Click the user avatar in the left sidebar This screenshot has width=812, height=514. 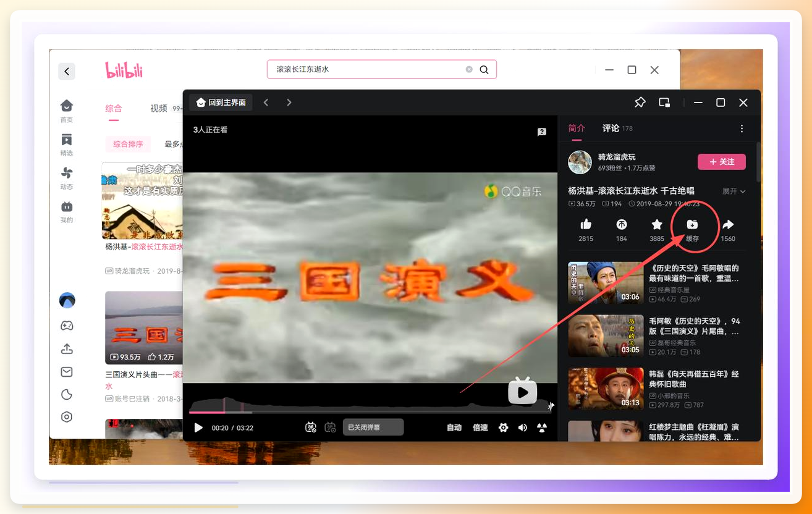[x=67, y=301]
